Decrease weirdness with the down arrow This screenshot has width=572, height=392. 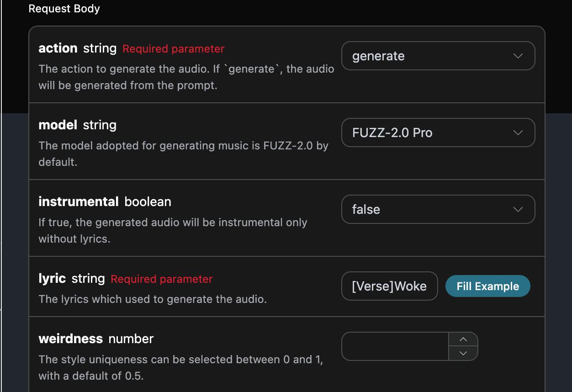click(x=463, y=353)
